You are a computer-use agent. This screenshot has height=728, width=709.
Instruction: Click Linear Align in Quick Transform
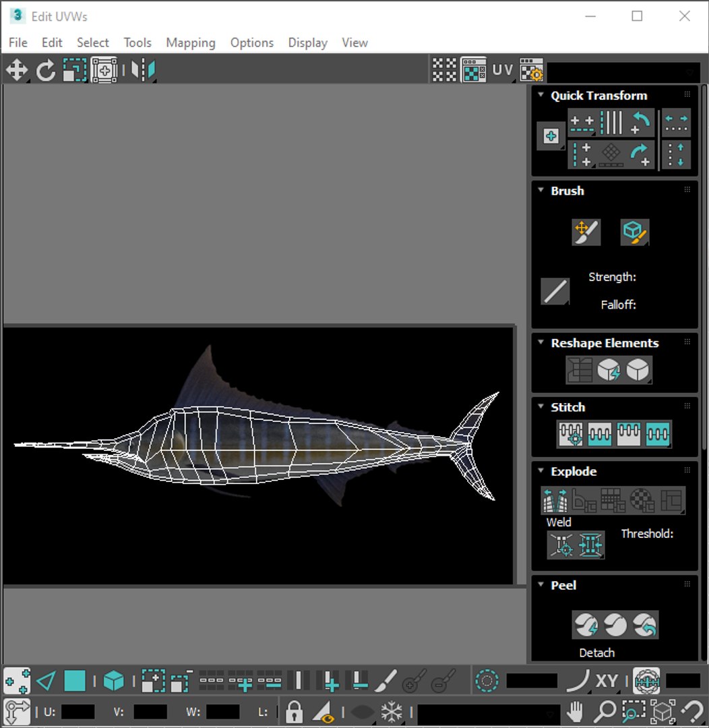(611, 123)
